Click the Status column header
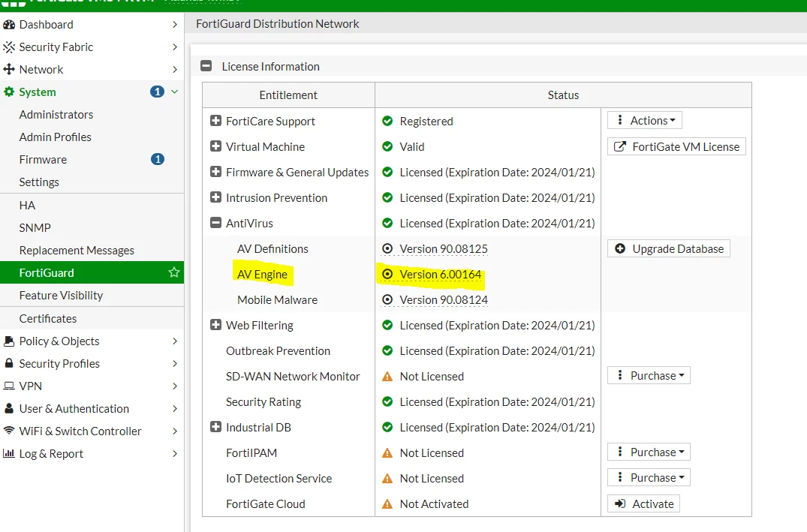 click(x=563, y=95)
